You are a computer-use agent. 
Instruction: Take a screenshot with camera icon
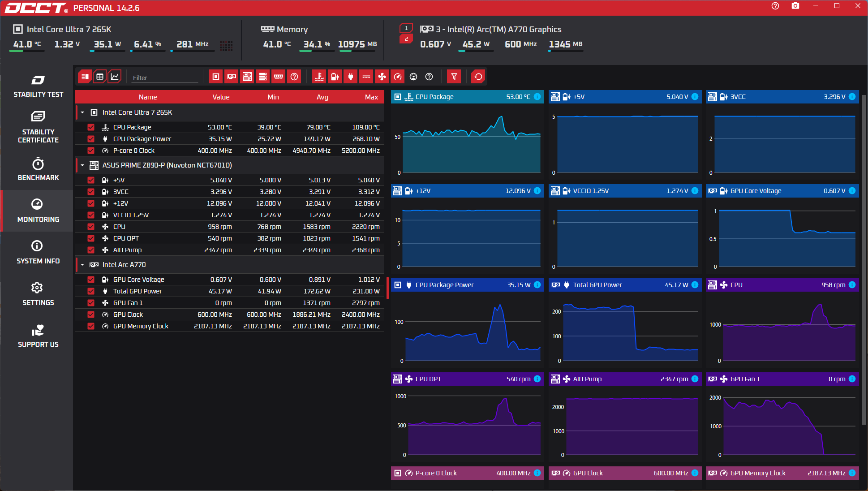pyautogui.click(x=795, y=6)
